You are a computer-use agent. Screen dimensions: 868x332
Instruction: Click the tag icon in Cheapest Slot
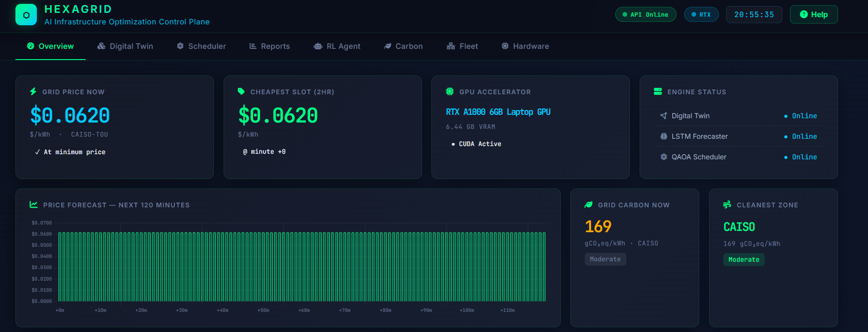241,91
